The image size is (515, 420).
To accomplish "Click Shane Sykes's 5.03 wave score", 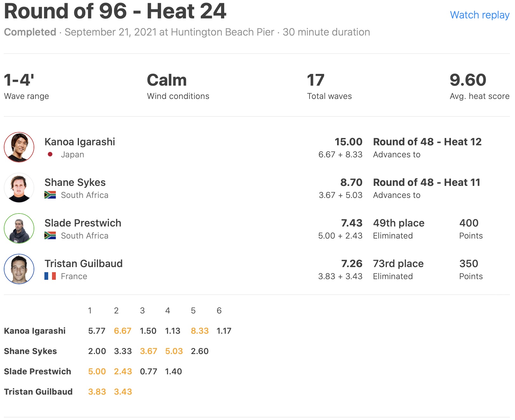I will click(x=174, y=351).
